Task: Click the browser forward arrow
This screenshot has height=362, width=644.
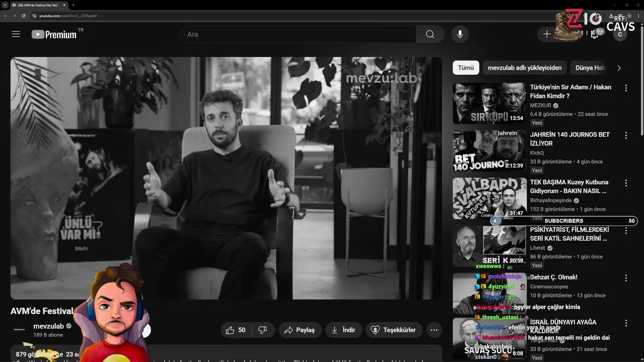Action: click(14, 16)
